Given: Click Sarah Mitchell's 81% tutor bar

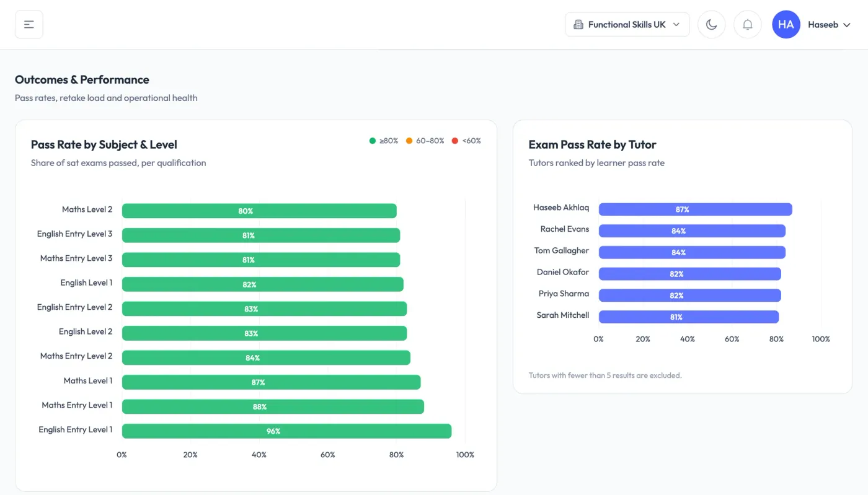Looking at the screenshot, I should pyautogui.click(x=688, y=317).
